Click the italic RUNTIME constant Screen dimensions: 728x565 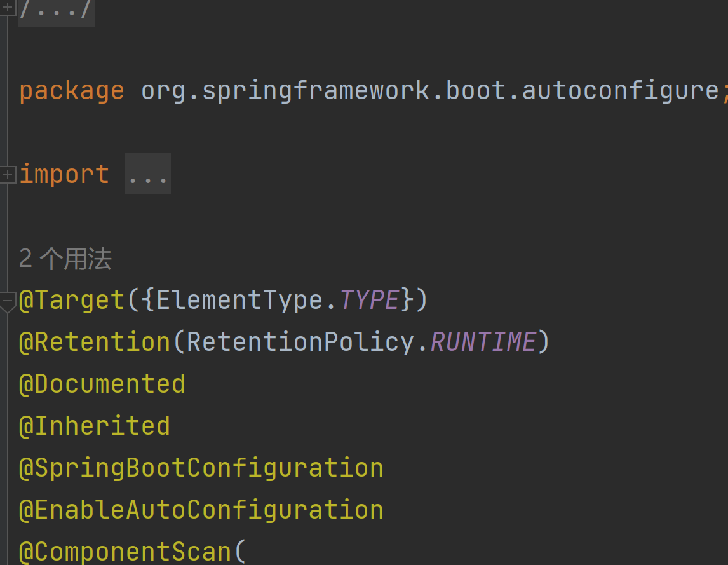point(484,342)
